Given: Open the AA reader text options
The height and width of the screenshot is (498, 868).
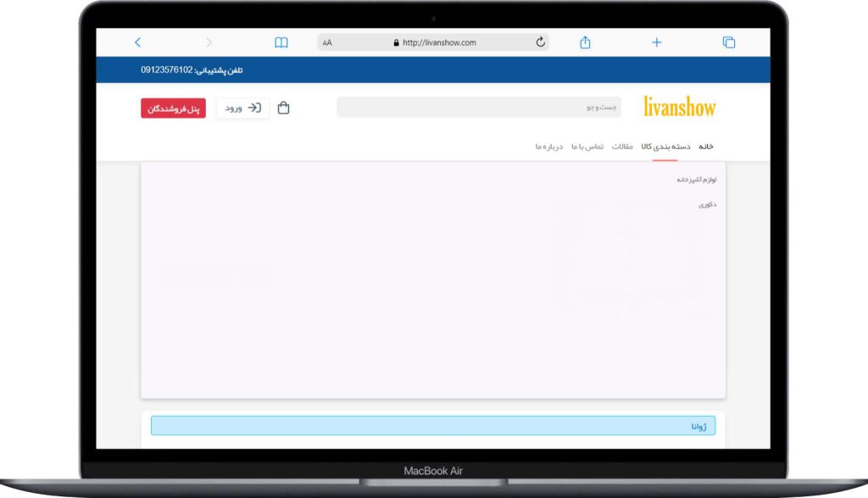Looking at the screenshot, I should pos(328,43).
